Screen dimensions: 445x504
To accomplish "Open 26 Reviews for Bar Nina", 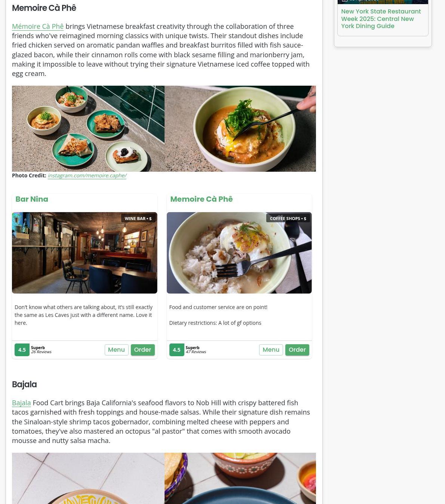I will [41, 352].
